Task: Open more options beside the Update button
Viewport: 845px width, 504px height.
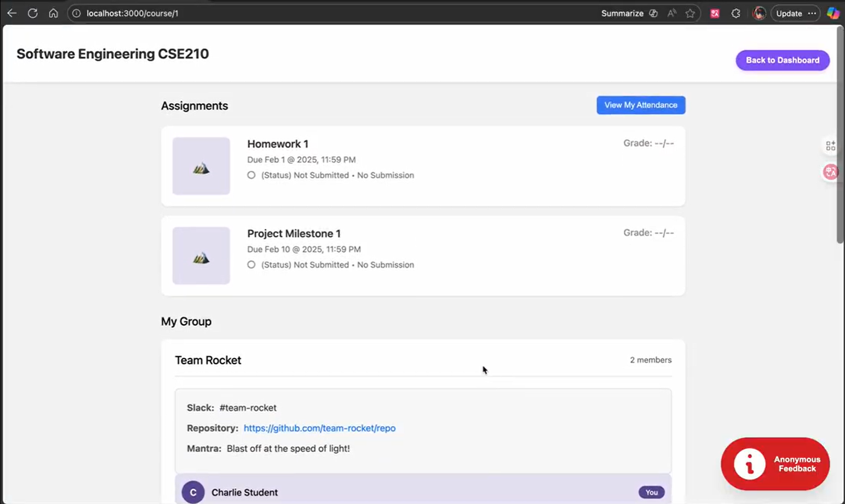Action: coord(811,13)
